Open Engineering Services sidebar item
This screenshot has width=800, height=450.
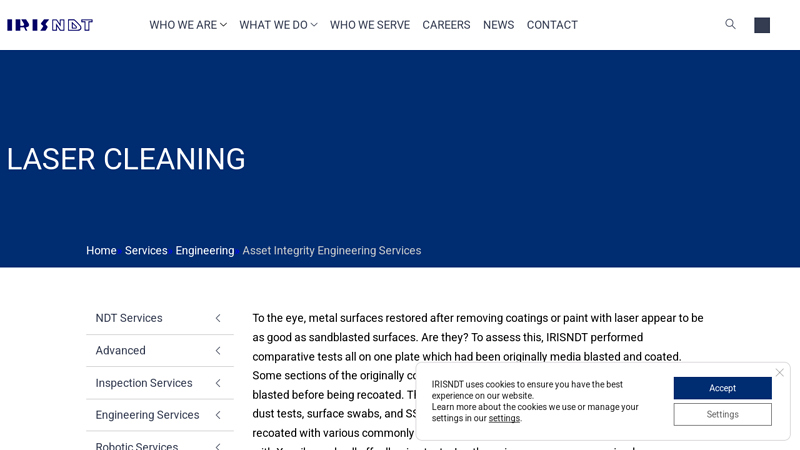tap(147, 415)
